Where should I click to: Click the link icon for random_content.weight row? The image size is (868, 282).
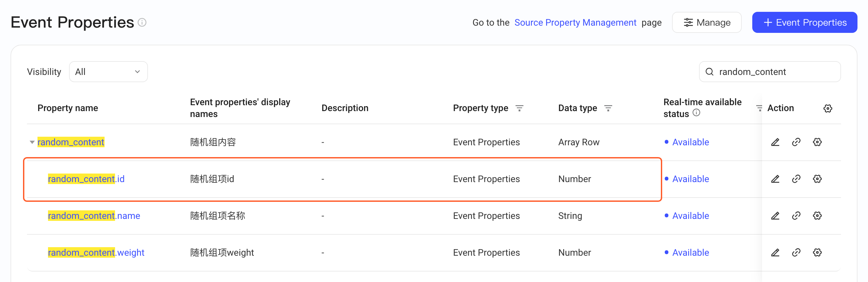796,252
